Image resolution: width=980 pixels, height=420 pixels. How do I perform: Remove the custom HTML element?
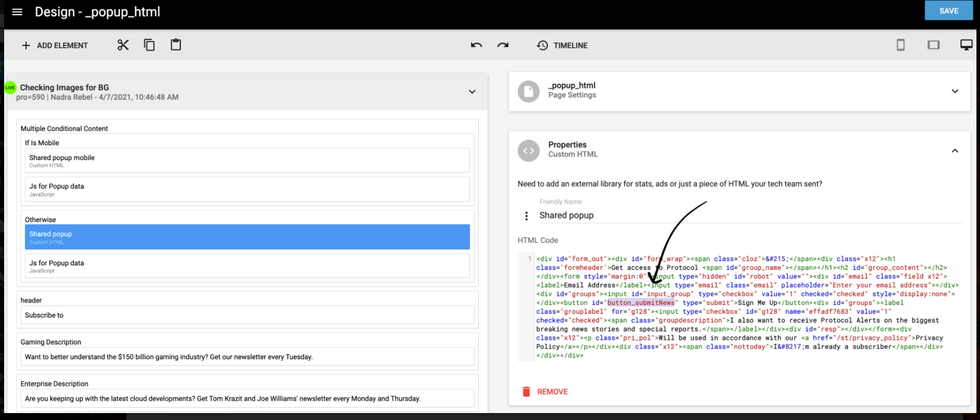(x=544, y=392)
